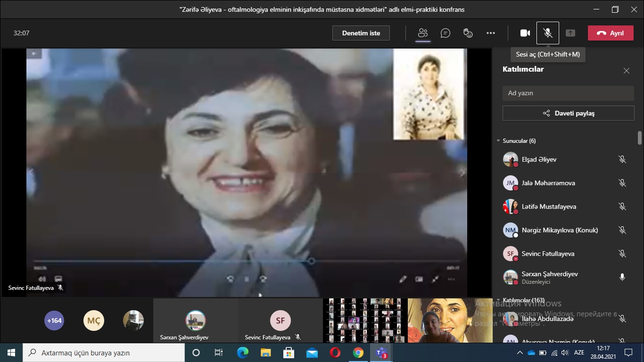Click the JM avatar initials
This screenshot has width=644, height=362.
pos(511,183)
